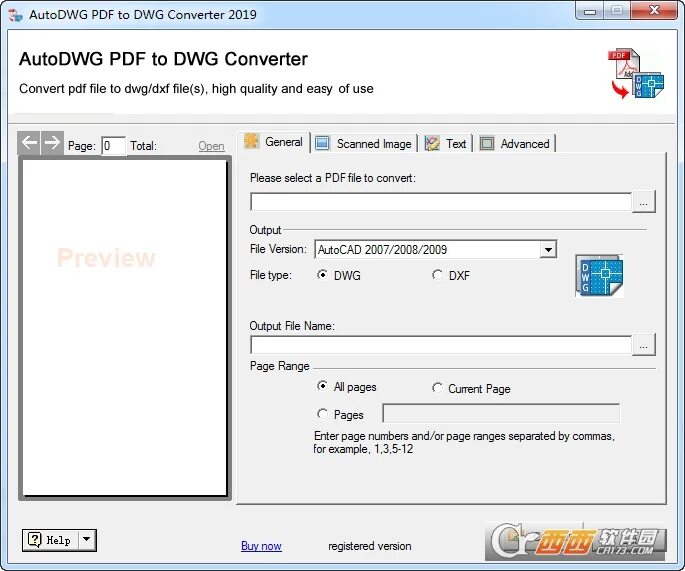This screenshot has width=685, height=571.
Task: Click the Output File Name field
Action: pyautogui.click(x=441, y=345)
